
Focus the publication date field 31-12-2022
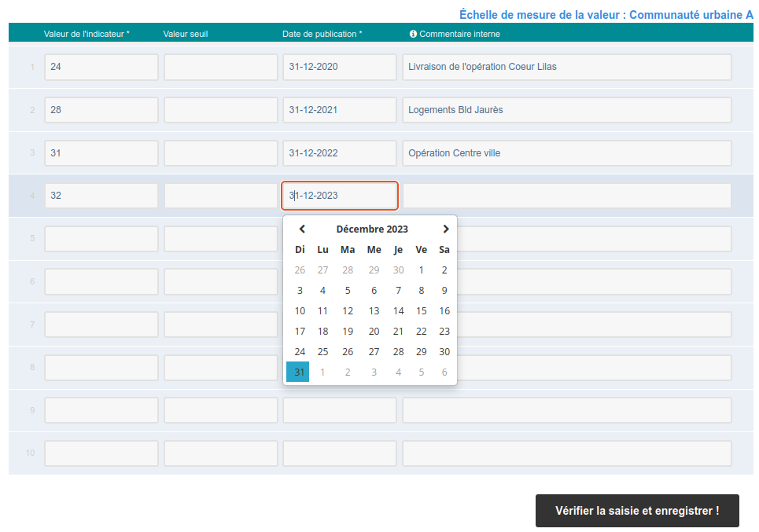[x=339, y=152]
